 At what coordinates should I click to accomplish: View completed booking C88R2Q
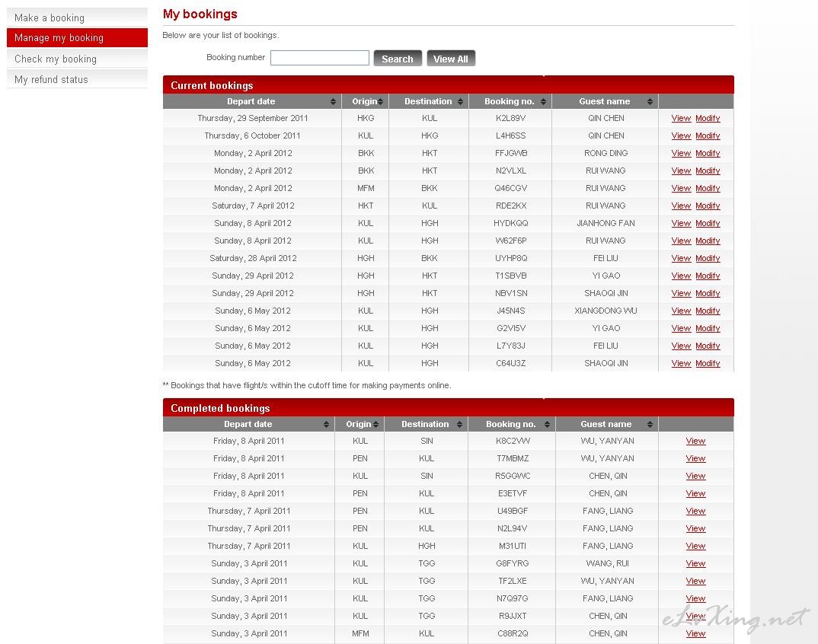coord(695,633)
